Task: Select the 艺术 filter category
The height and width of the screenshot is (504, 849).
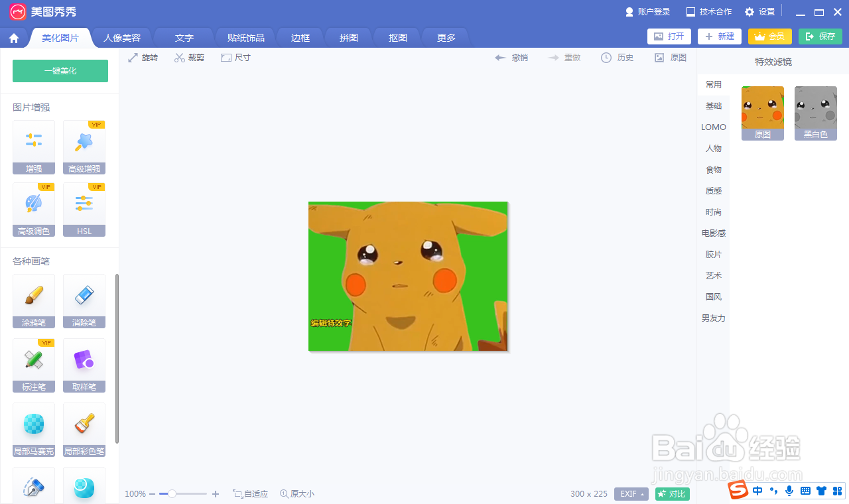Action: pos(714,276)
